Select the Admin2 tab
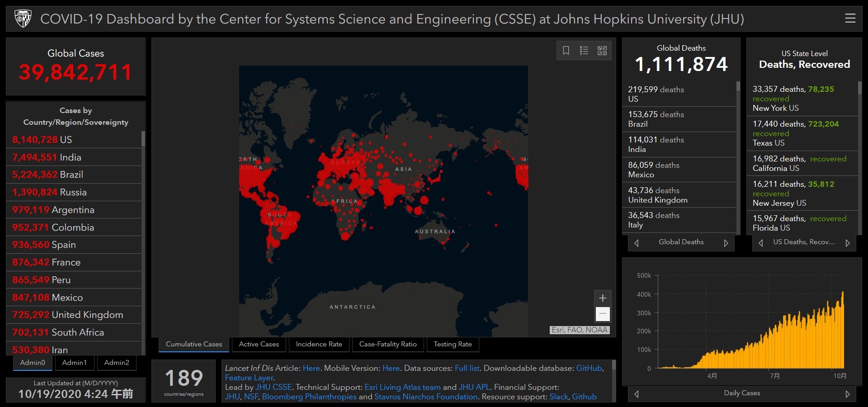868x407 pixels. (117, 363)
